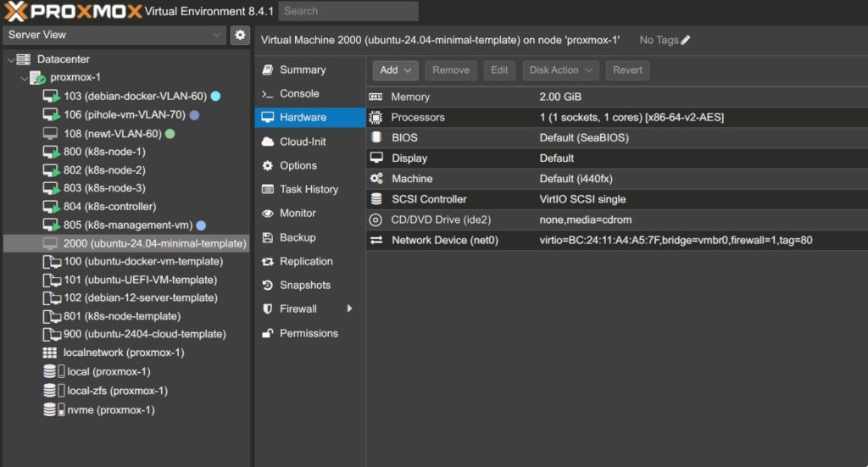
Task: Click the proxmox-1 node icon
Action: pos(37,77)
